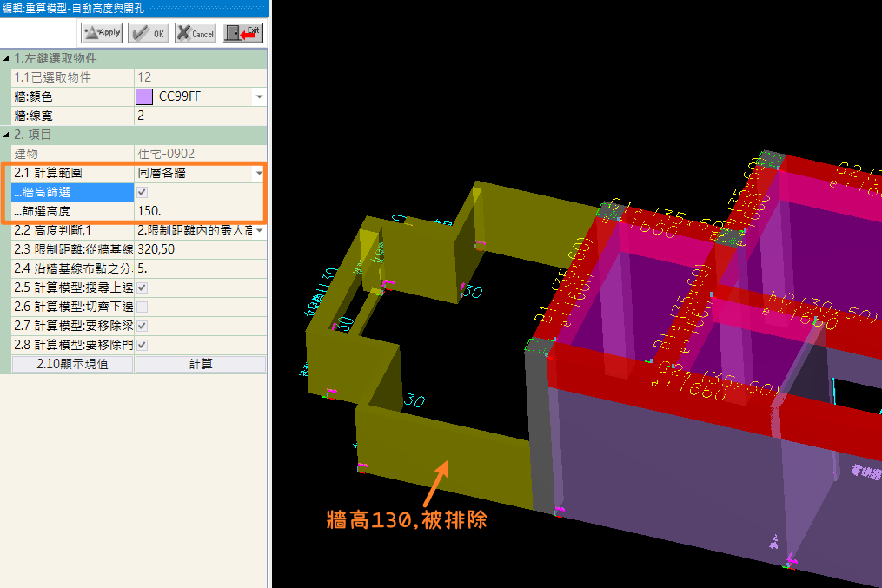Click the Exit door icon
882x588 pixels.
point(242,33)
